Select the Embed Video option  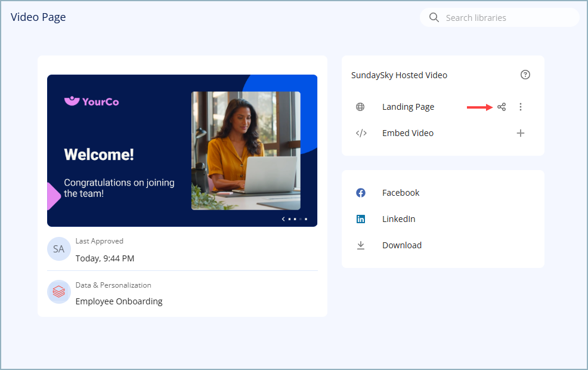[408, 133]
